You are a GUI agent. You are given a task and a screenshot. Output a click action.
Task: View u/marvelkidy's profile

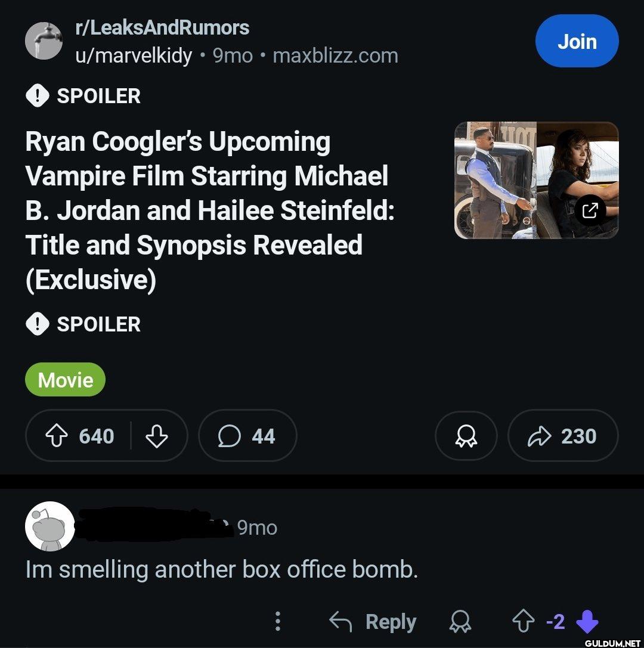click(134, 55)
